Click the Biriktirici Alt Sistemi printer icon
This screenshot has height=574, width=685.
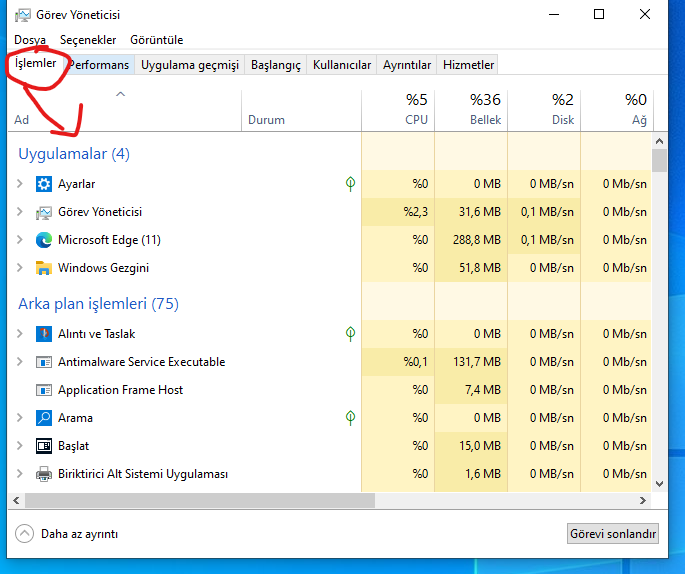point(44,474)
